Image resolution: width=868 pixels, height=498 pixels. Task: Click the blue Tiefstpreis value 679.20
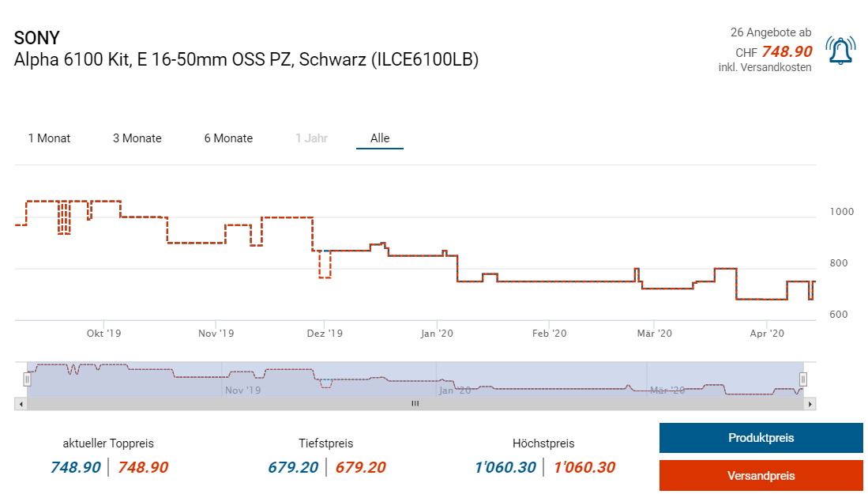point(292,467)
